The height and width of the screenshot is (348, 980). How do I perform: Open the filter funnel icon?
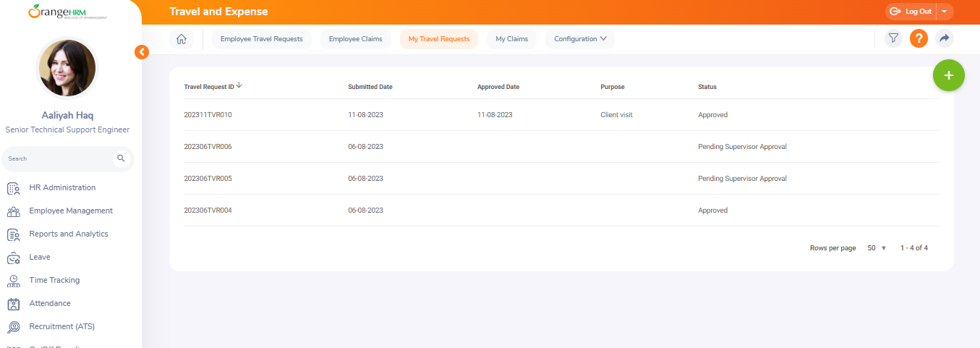[894, 39]
